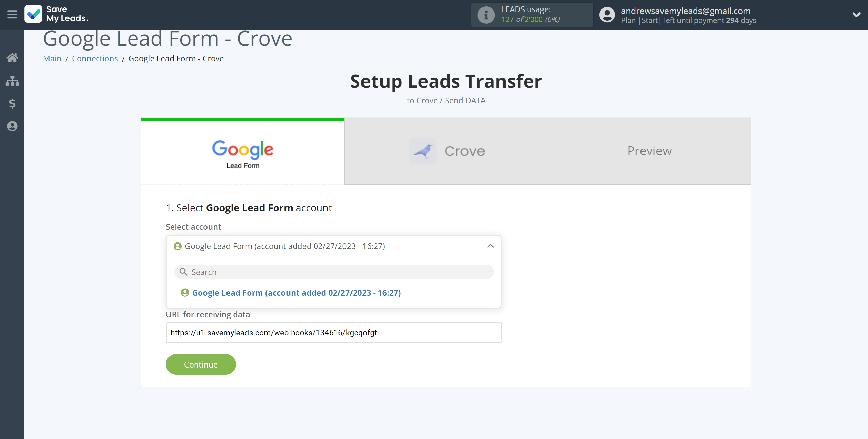Click the Connections breadcrumb link
Image resolution: width=868 pixels, height=439 pixels.
[x=95, y=58]
